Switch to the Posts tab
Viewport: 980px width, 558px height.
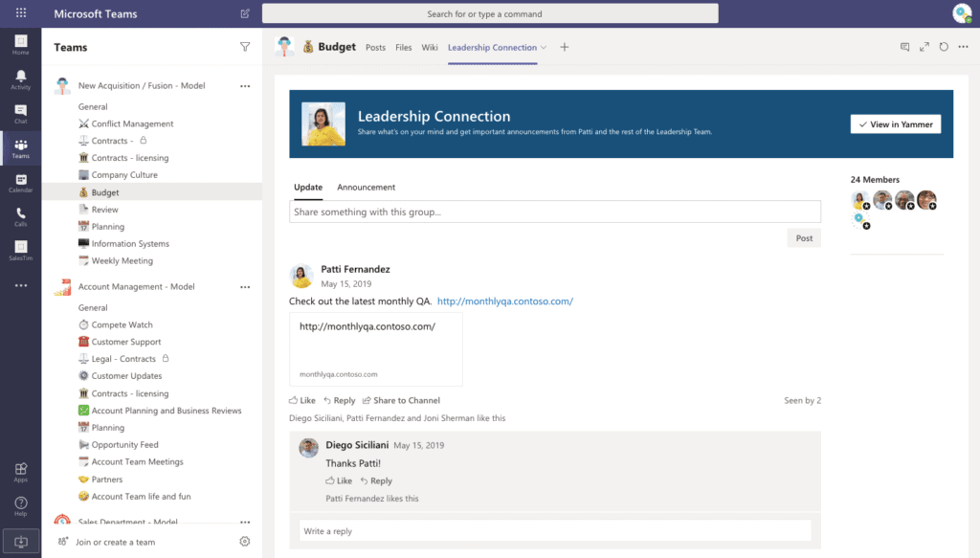coord(375,48)
